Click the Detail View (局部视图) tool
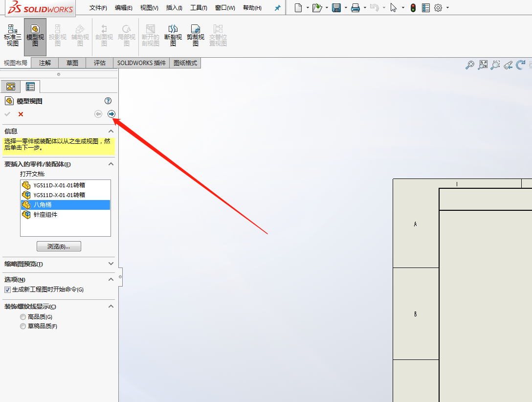The width and height of the screenshot is (532, 402). point(127,35)
